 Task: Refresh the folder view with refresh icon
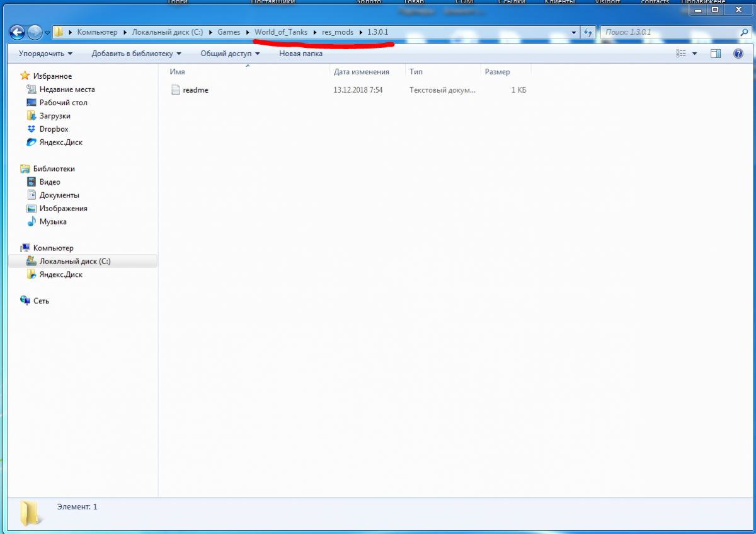point(588,32)
